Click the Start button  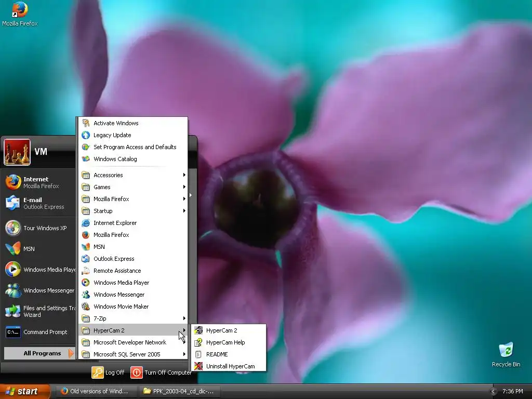point(25,391)
